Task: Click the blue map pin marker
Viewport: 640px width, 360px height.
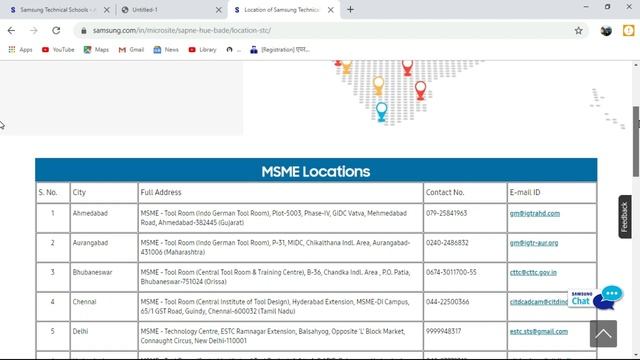Action: tap(382, 111)
